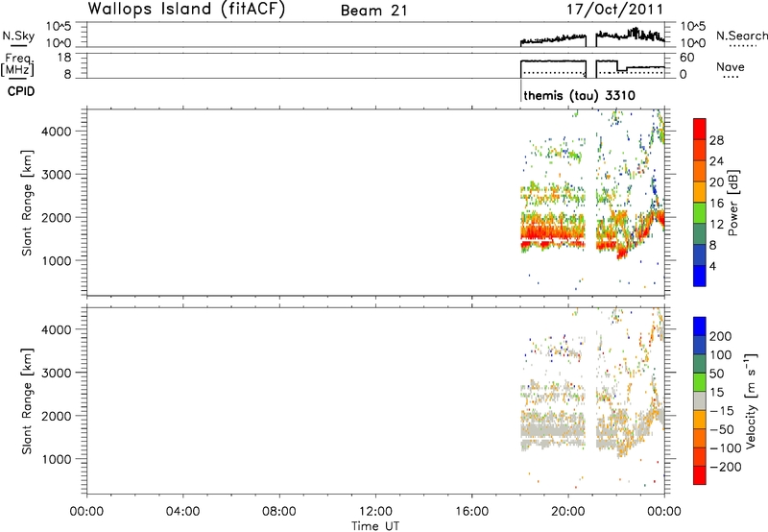Click the Slant Range label of power panel
Viewport: 768px width, 532px height.
[x=27, y=203]
